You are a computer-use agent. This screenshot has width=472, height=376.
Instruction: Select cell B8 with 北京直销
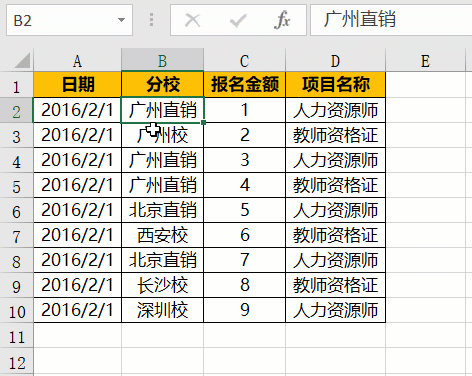click(x=162, y=260)
